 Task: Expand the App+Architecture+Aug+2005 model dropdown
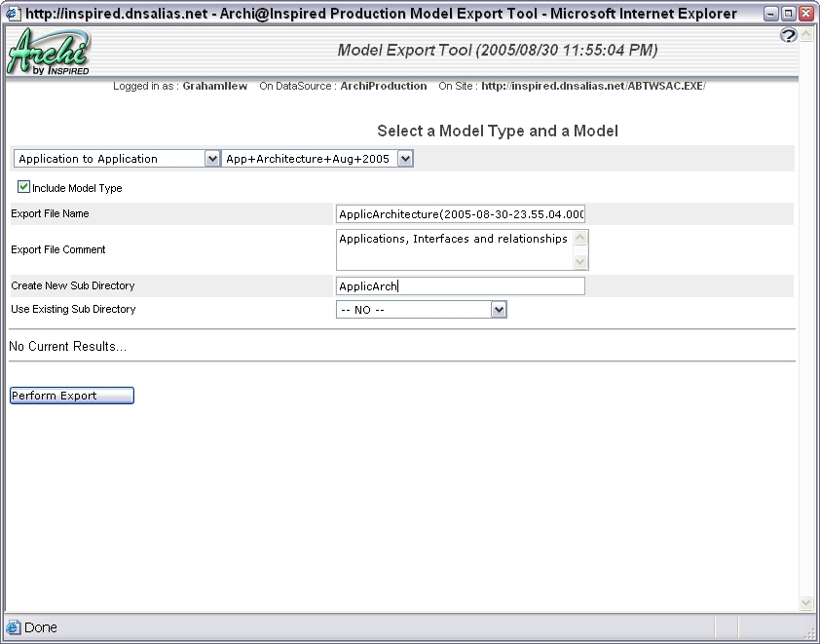(405, 159)
